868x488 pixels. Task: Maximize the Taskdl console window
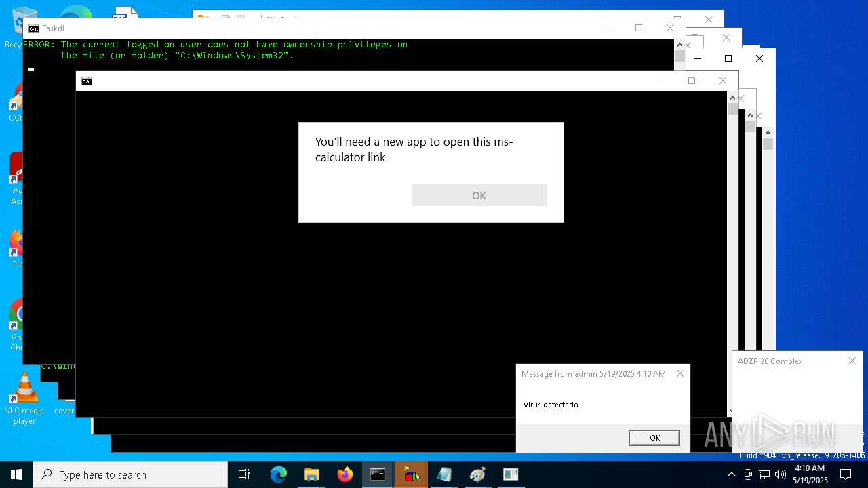tap(639, 28)
